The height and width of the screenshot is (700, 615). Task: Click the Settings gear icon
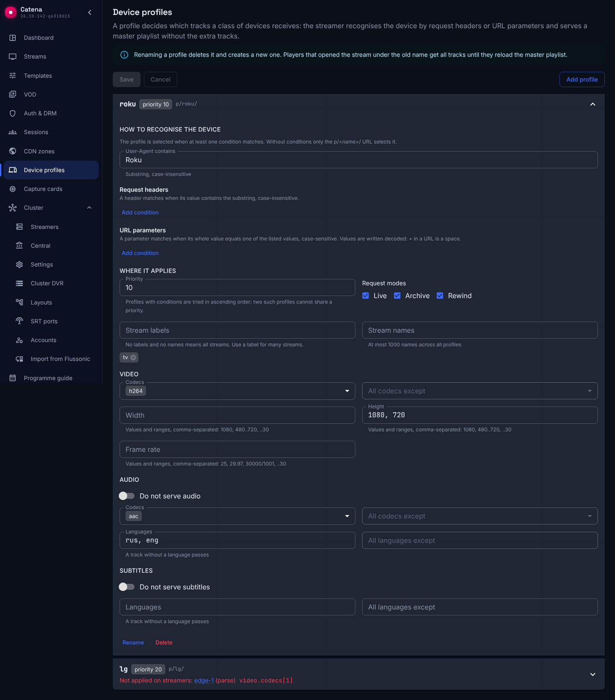pyautogui.click(x=20, y=264)
